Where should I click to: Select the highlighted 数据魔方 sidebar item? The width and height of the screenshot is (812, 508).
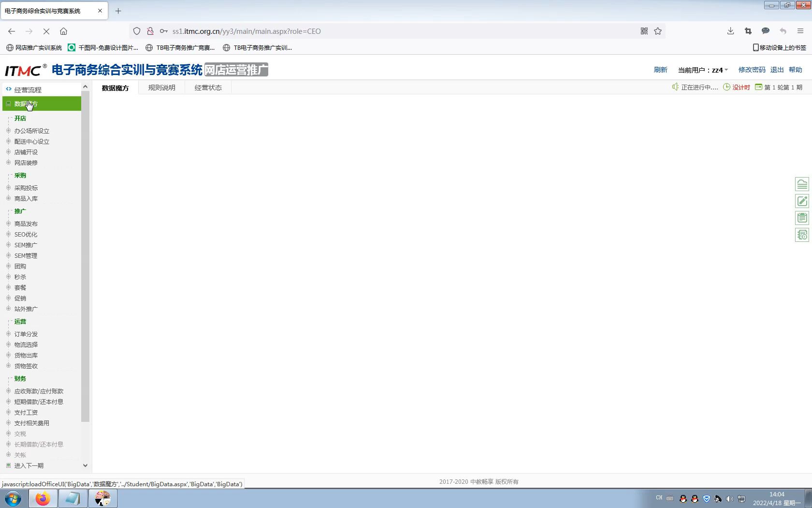coord(42,104)
